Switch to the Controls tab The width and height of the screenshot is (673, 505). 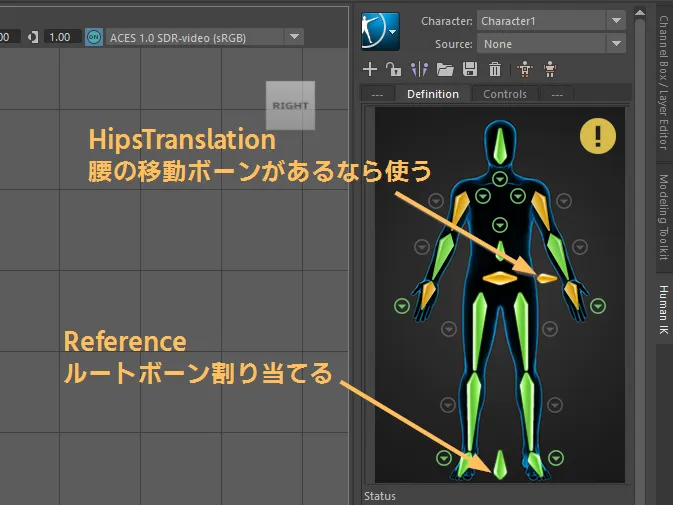click(x=505, y=94)
